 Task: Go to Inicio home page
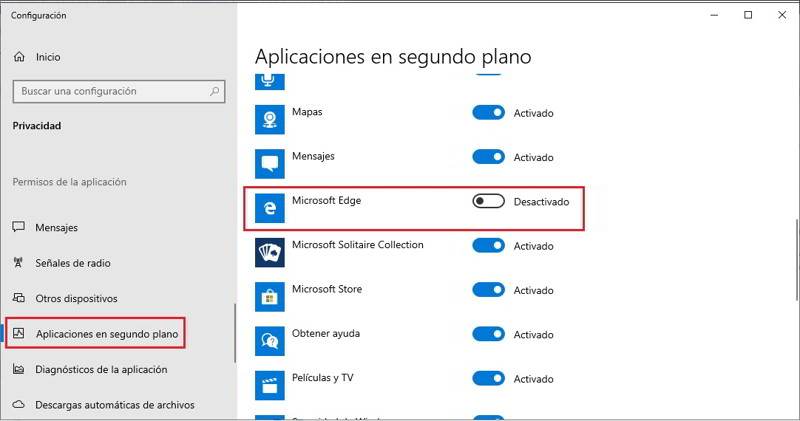click(47, 57)
